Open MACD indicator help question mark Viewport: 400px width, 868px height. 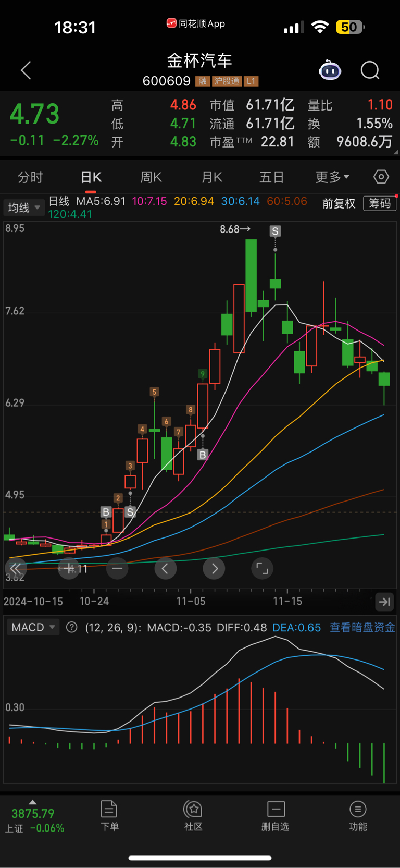click(x=72, y=627)
